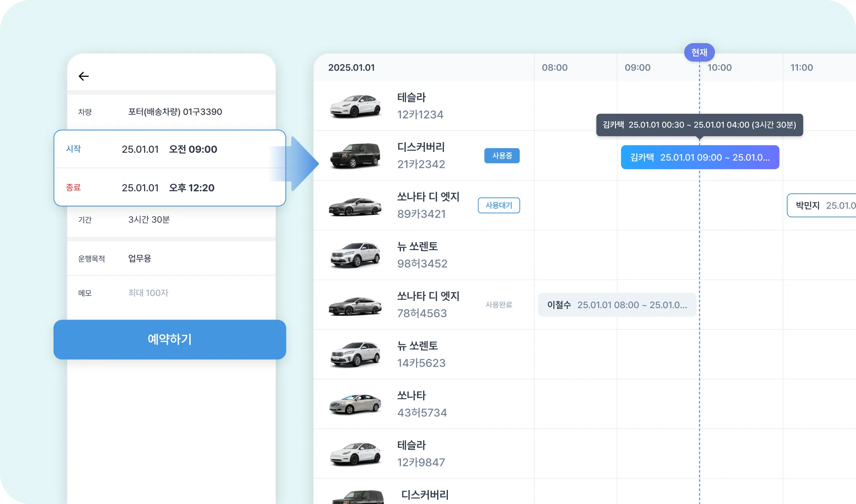Go back using the left arrow icon

point(84,76)
